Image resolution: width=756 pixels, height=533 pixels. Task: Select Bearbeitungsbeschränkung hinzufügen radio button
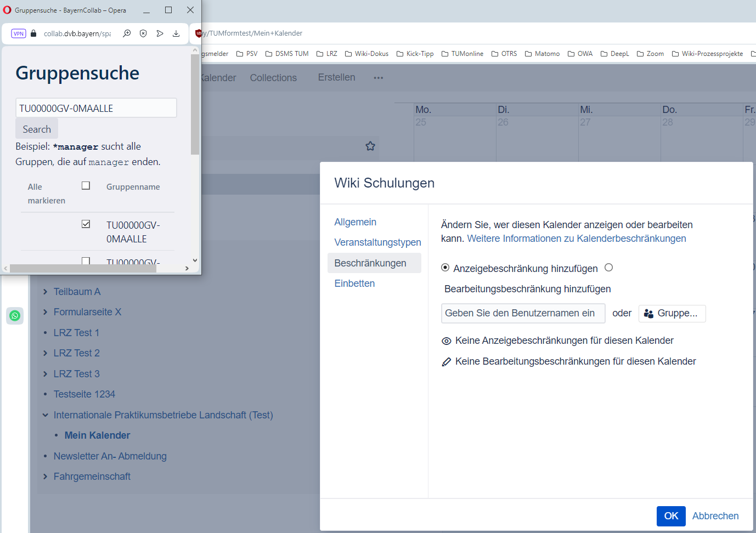(x=608, y=268)
